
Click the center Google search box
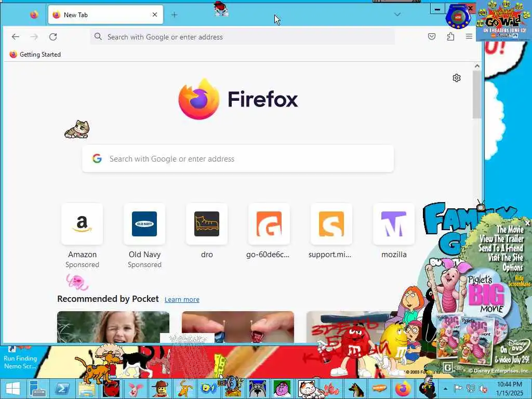pyautogui.click(x=238, y=159)
